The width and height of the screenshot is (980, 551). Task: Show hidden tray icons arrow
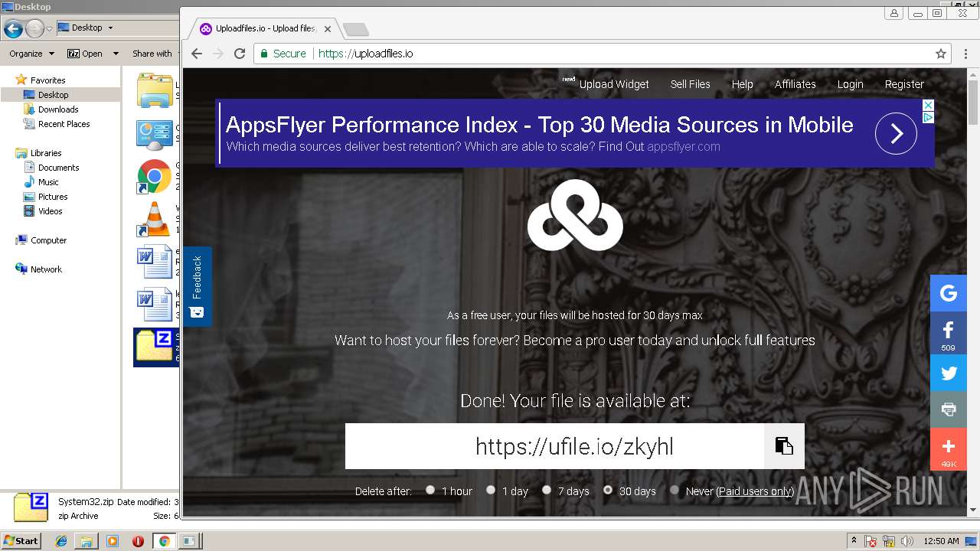(854, 540)
